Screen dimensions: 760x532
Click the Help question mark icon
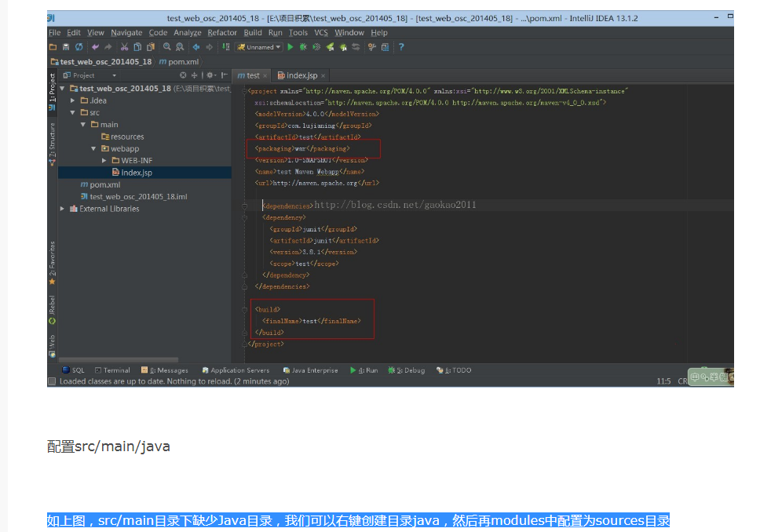point(401,47)
